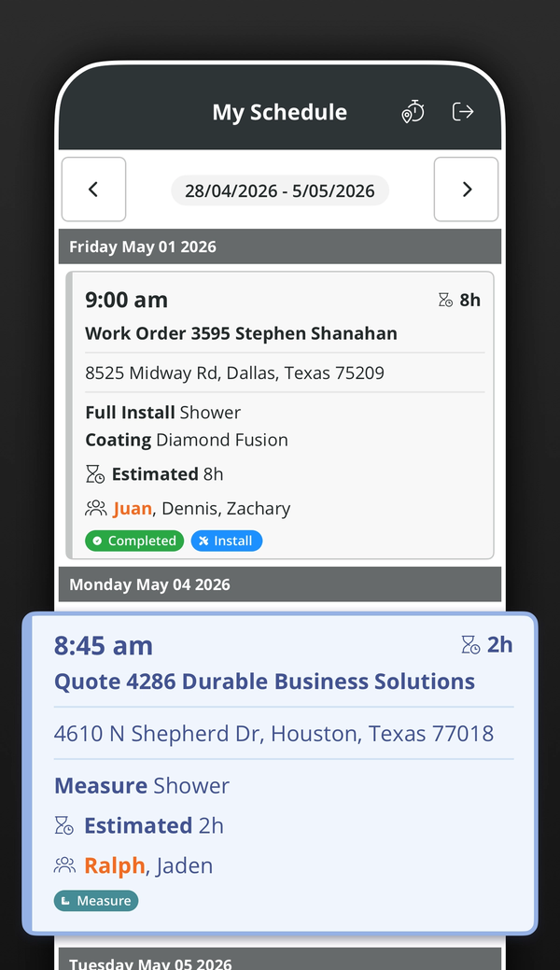
Task: Click Coating Diamond Fusion line
Action: tap(187, 440)
